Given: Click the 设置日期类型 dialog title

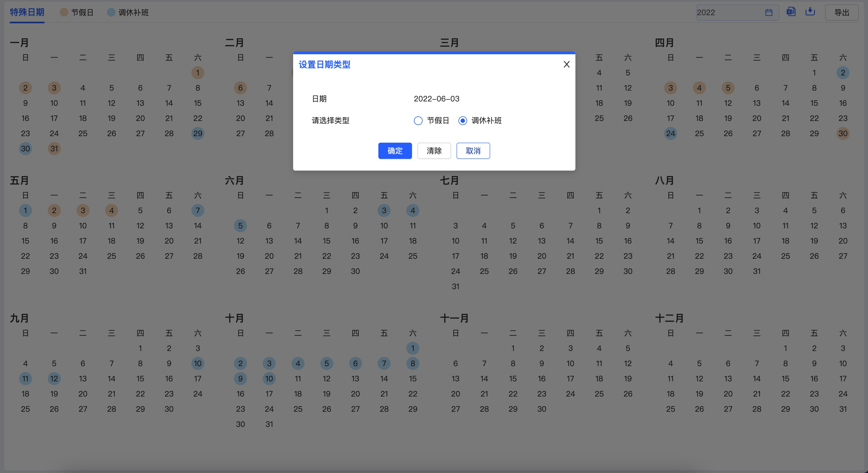Looking at the screenshot, I should 325,64.
